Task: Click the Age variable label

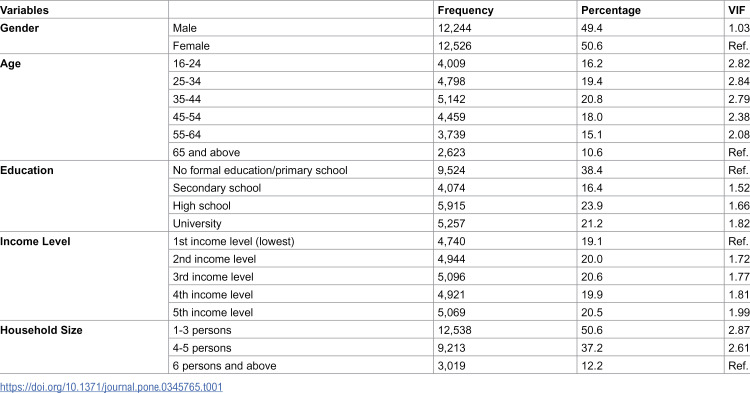Action: 11,64
